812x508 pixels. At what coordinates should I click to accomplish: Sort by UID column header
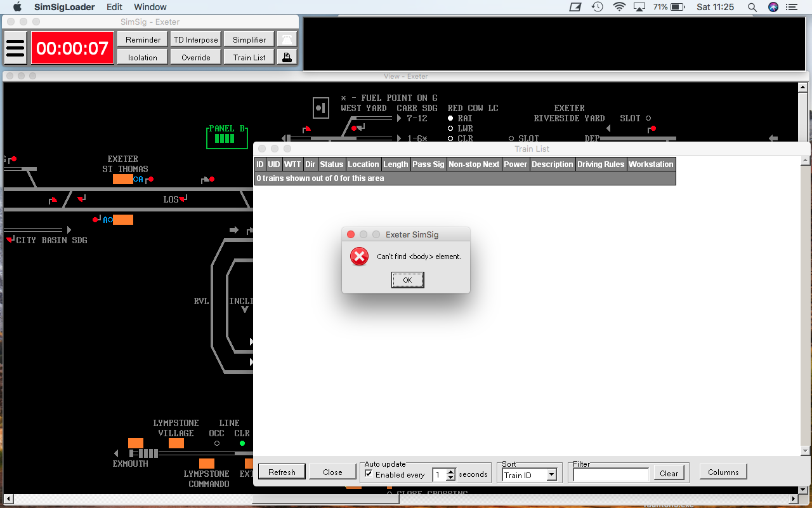(x=273, y=164)
